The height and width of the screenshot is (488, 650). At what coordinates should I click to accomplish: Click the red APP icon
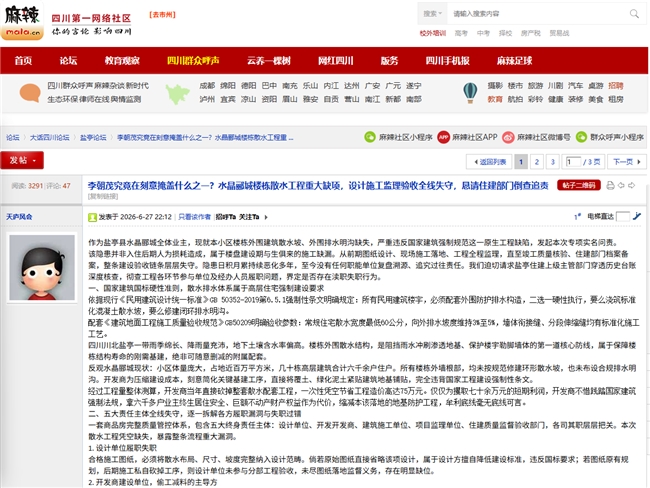(x=444, y=137)
